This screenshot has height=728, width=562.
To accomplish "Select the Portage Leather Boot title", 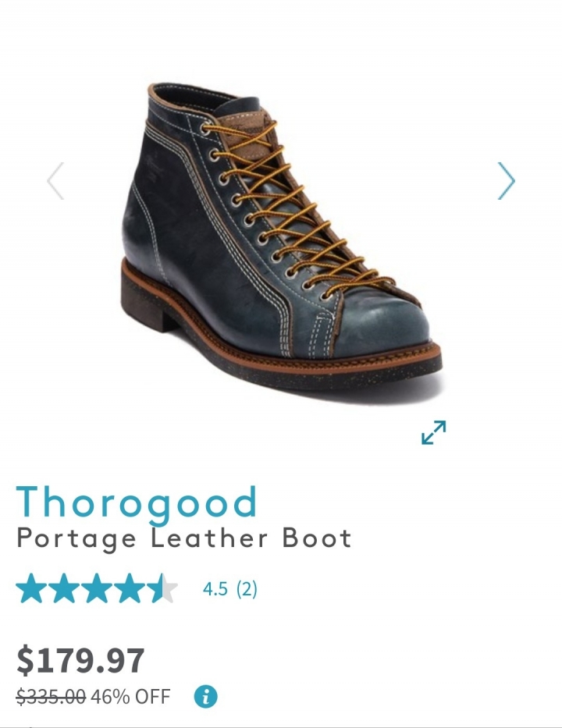I will 184,540.
